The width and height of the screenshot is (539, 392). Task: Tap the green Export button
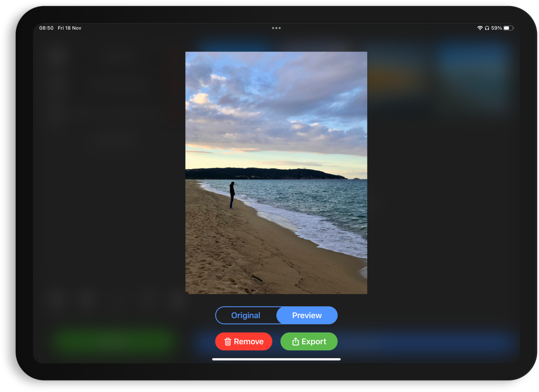309,342
